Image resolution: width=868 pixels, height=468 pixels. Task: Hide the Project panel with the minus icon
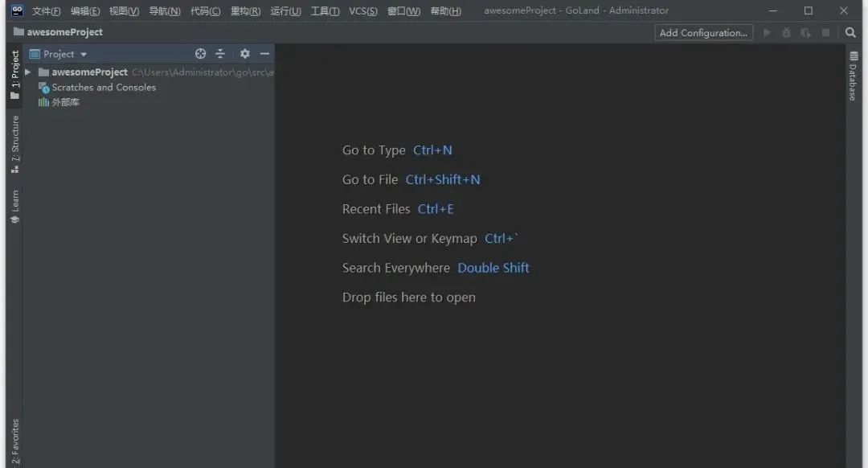263,53
